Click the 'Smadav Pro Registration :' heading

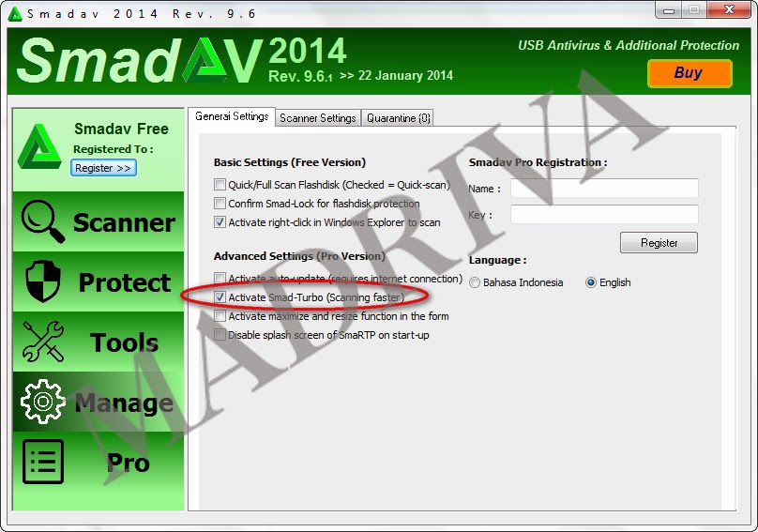click(x=538, y=162)
